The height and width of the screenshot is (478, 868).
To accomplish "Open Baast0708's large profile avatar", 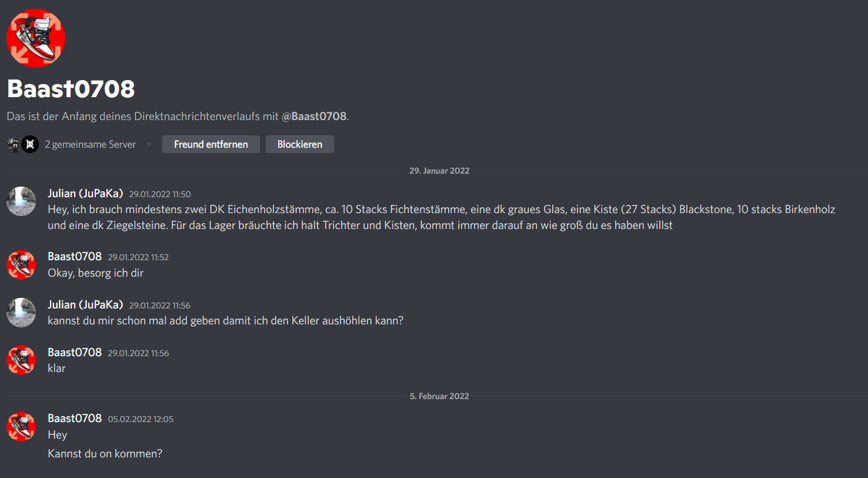I will tap(36, 38).
